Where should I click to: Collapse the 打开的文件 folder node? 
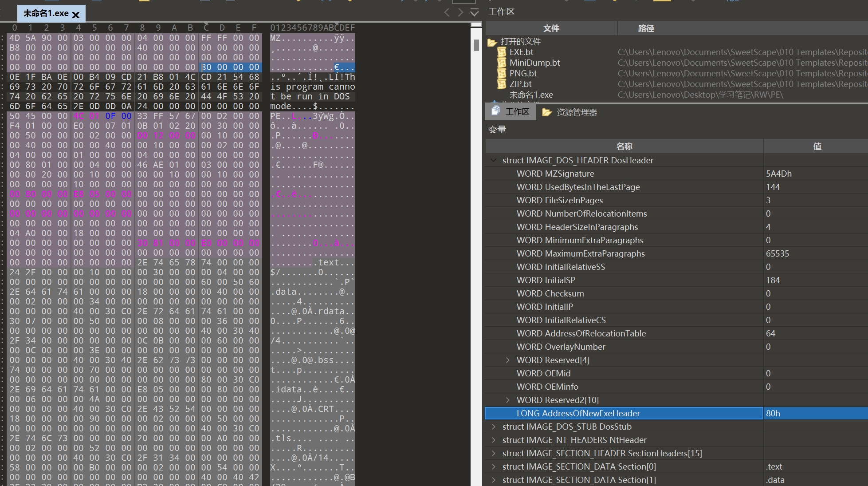coord(492,42)
